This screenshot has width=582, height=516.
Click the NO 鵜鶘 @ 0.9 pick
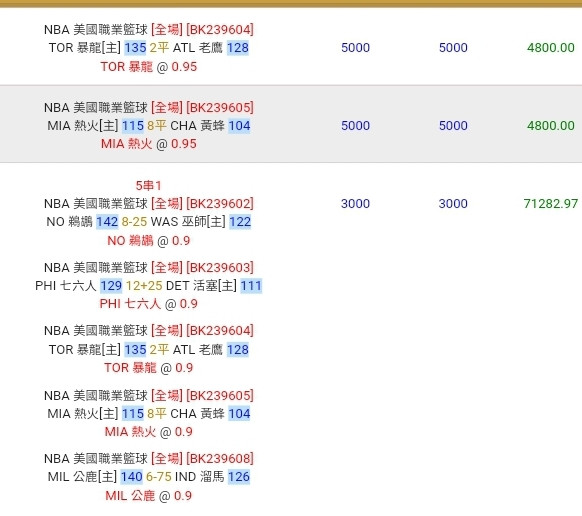point(148,241)
